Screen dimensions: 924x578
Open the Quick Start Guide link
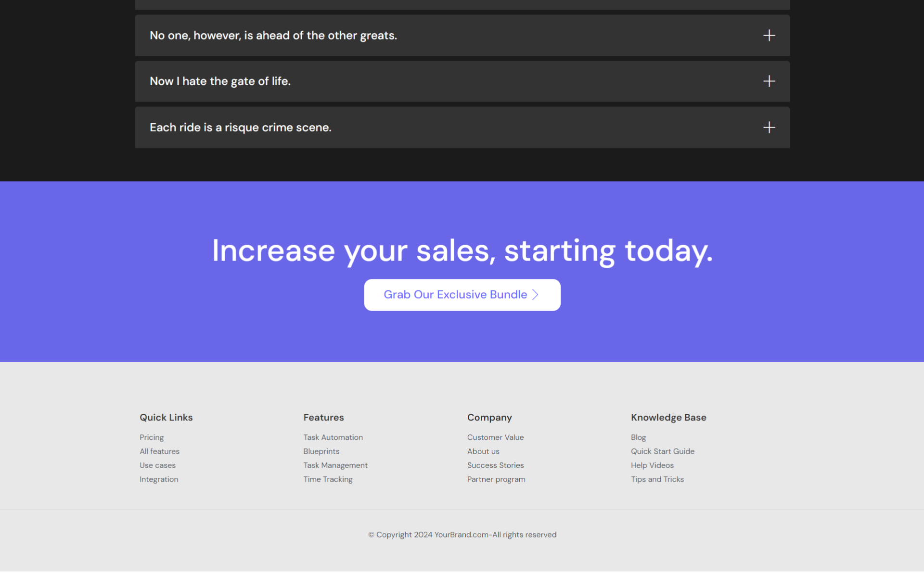tap(662, 451)
